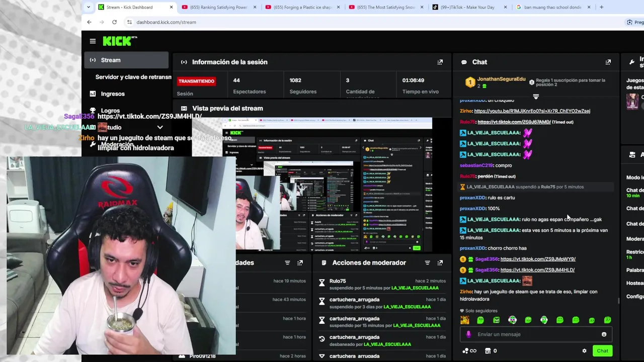Insert the last green emote in row
Viewport: 644px width, 362px height.
(x=607, y=320)
